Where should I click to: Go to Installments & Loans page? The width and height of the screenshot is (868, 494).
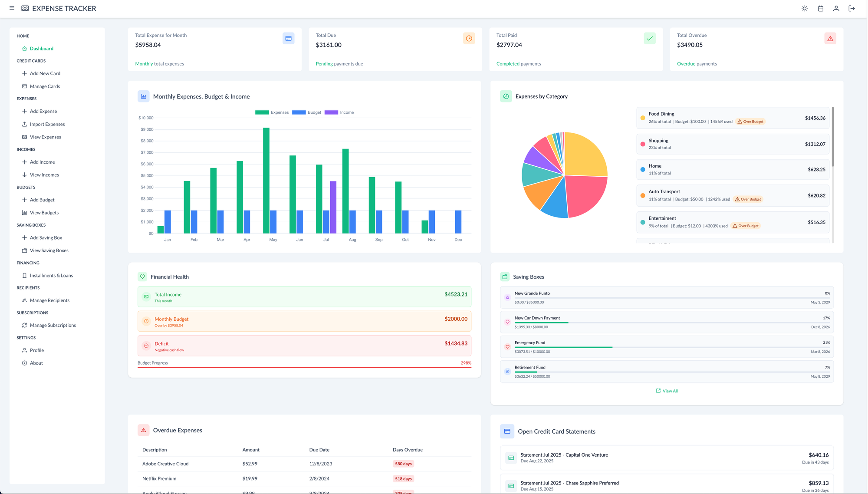click(51, 276)
